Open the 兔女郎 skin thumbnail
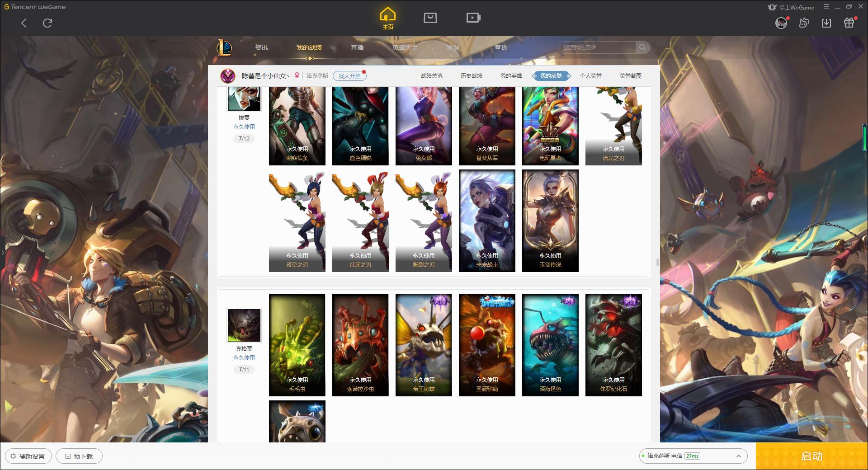This screenshot has height=470, width=868. pyautogui.click(x=424, y=126)
